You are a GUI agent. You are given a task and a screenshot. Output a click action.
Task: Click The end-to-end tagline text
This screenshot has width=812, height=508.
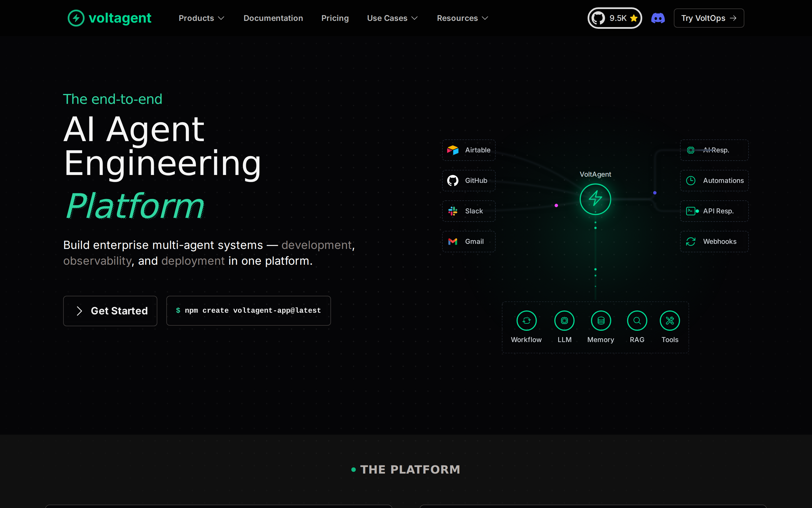(112, 99)
